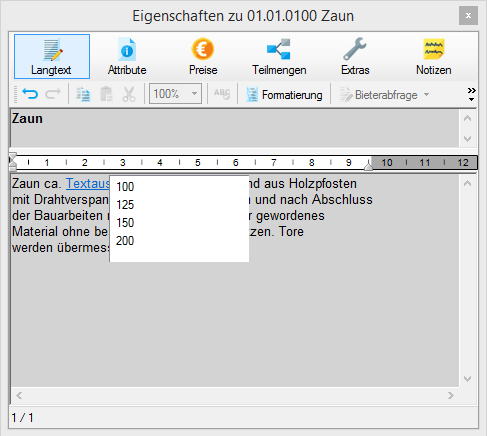487x436 pixels.
Task: Click down arrow of short text scrollbar
Action: 468,138
